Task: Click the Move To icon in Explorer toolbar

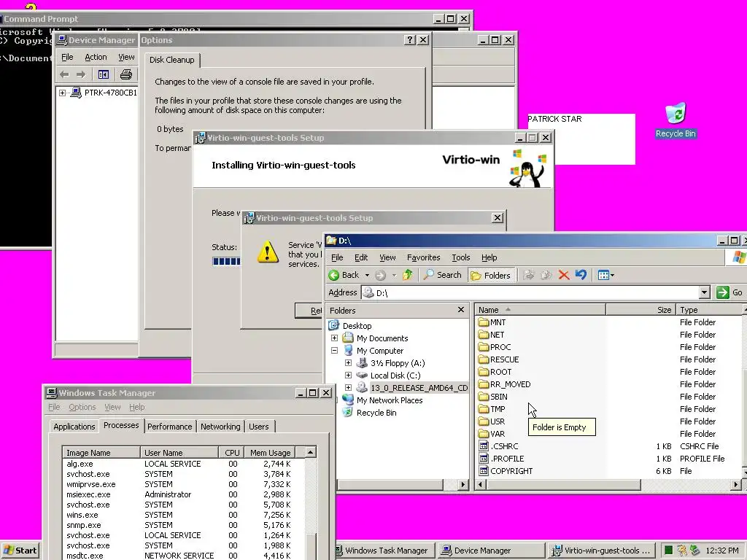Action: (528, 275)
